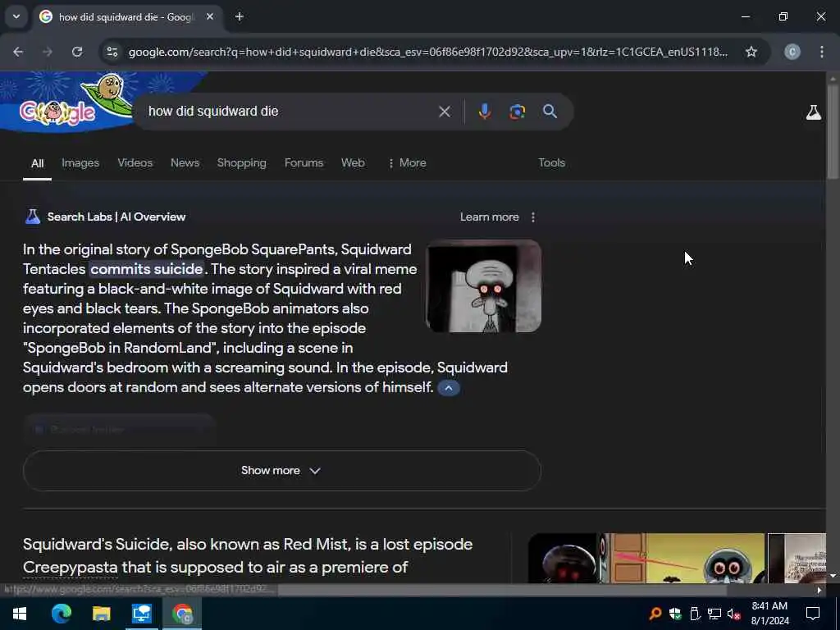Click the vertical page scrollbar thumb

(833, 131)
